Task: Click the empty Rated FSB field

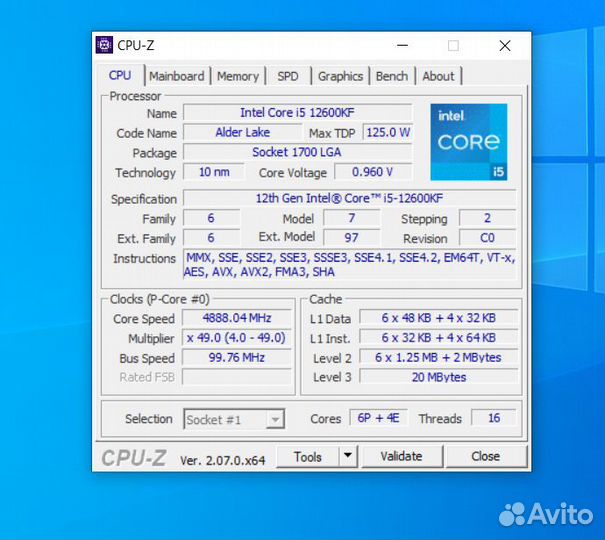Action: tap(237, 377)
